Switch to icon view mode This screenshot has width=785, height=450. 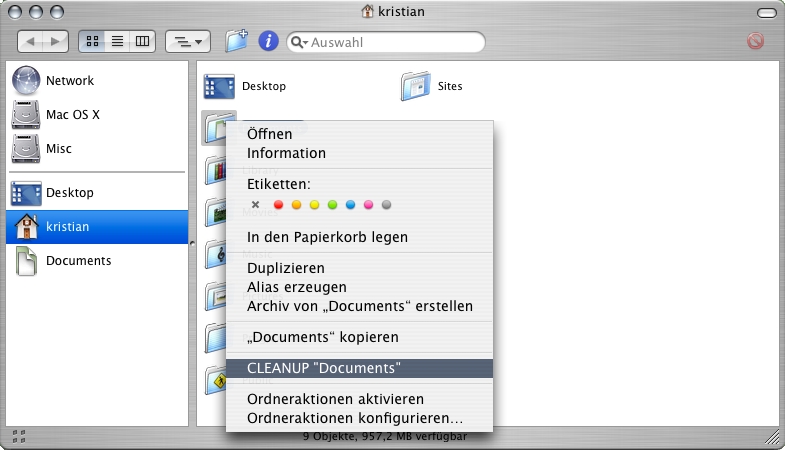click(x=92, y=42)
